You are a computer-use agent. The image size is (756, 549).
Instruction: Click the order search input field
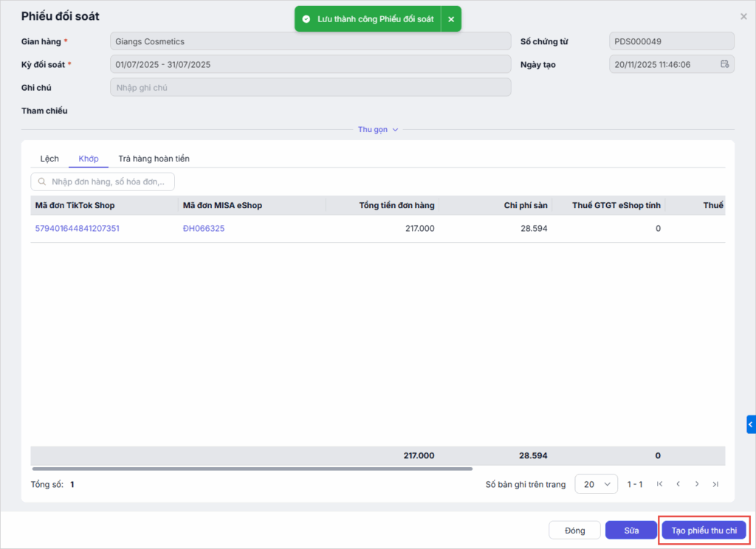click(107, 182)
